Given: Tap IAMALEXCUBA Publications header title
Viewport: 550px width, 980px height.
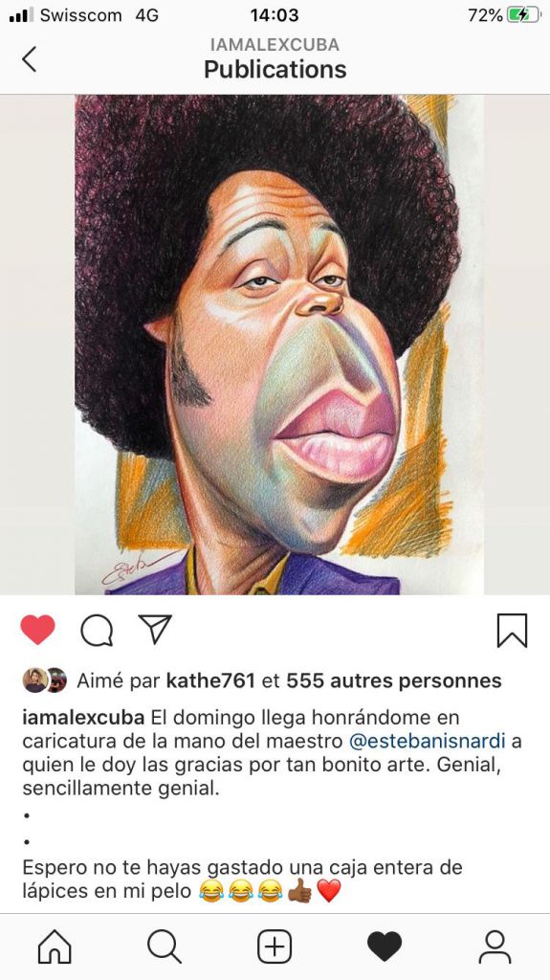Looking at the screenshot, I should [x=275, y=58].
